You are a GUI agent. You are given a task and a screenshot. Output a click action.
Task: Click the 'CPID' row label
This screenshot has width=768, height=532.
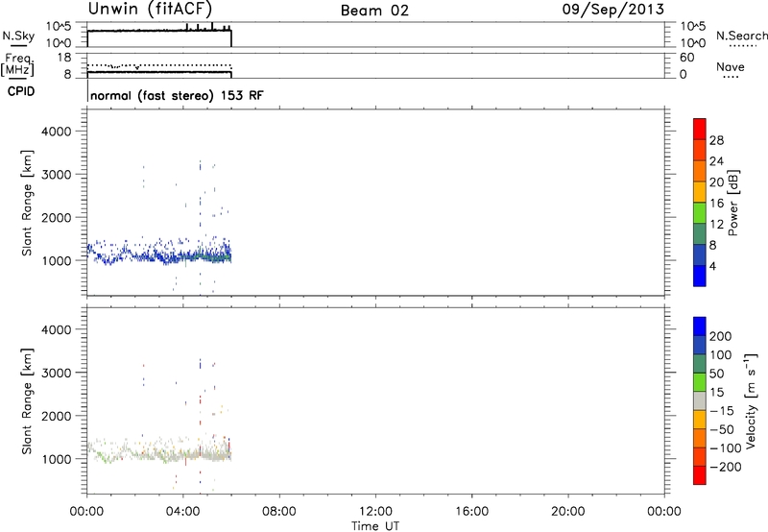point(21,91)
